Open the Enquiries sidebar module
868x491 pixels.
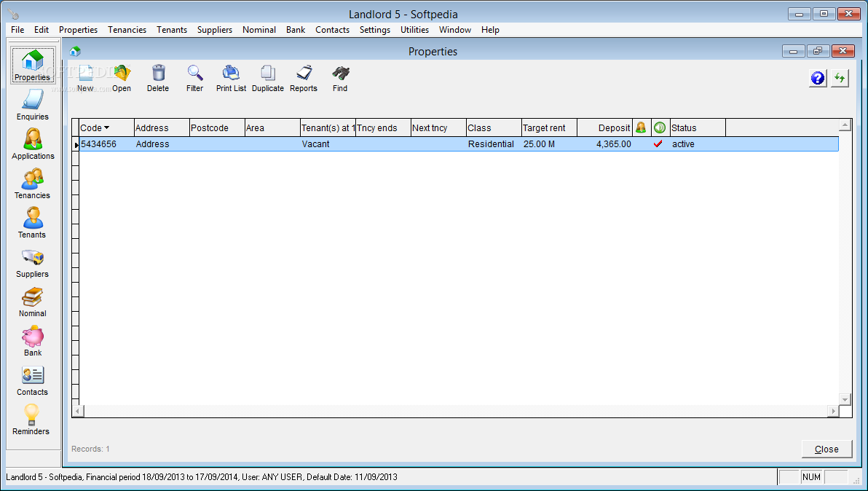[33, 105]
